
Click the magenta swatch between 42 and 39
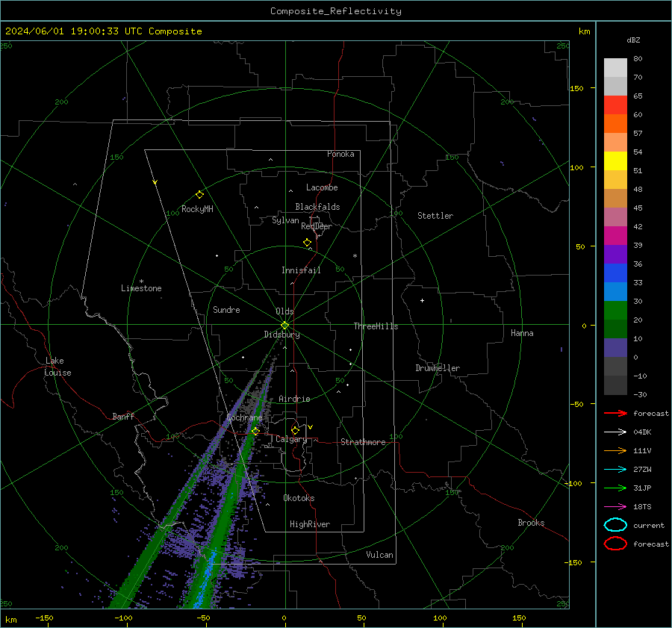click(x=615, y=236)
